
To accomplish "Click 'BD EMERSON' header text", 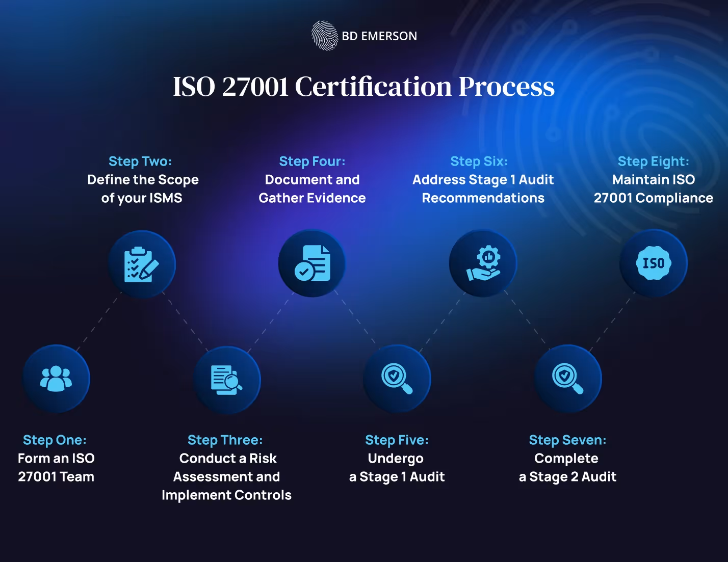I will (x=379, y=36).
